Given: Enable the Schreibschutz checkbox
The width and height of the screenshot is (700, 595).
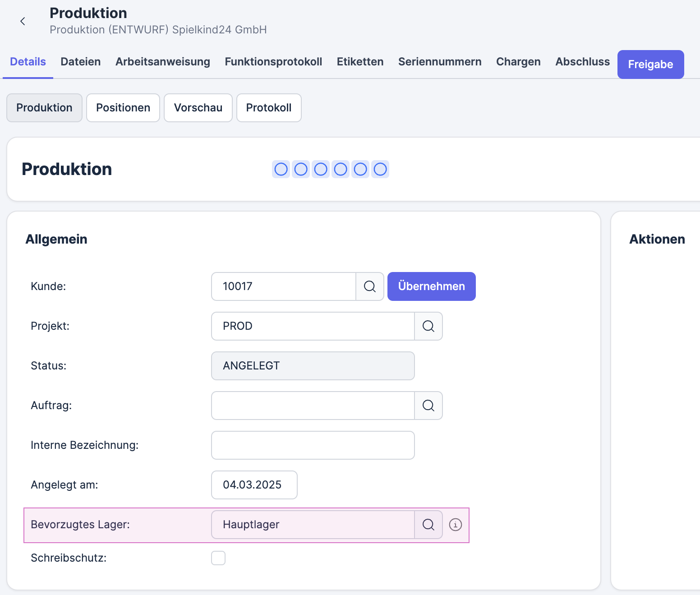Looking at the screenshot, I should [218, 558].
